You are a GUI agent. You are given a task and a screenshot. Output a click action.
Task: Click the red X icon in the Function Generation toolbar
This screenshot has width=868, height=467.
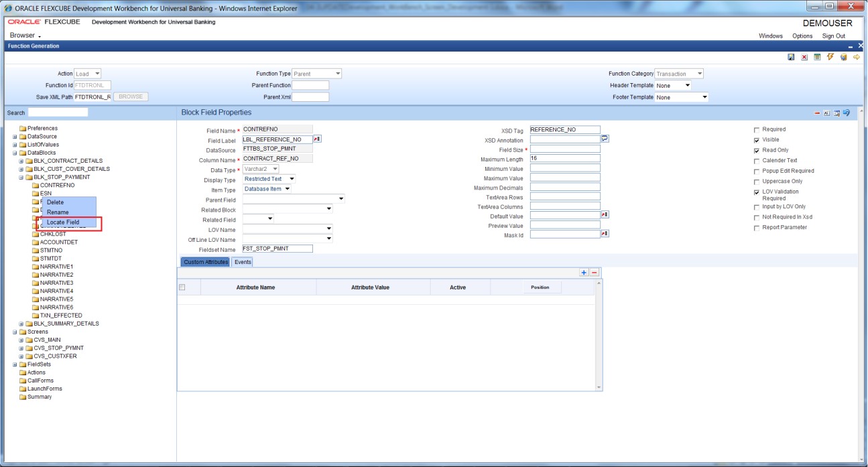tap(804, 58)
